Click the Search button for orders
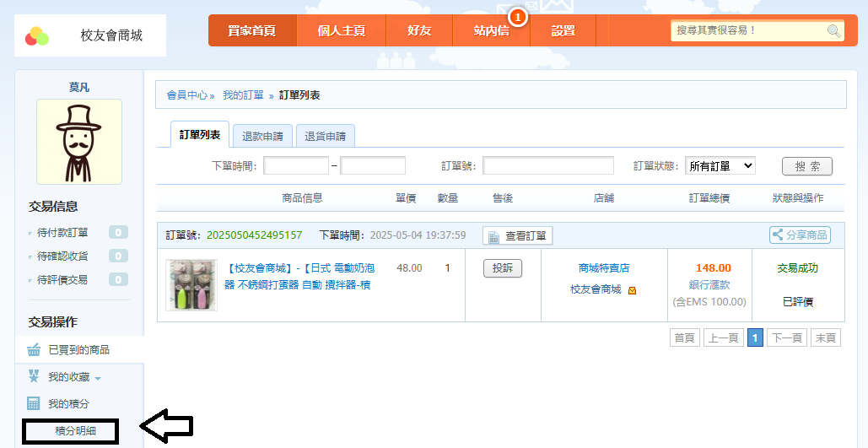 coord(806,166)
